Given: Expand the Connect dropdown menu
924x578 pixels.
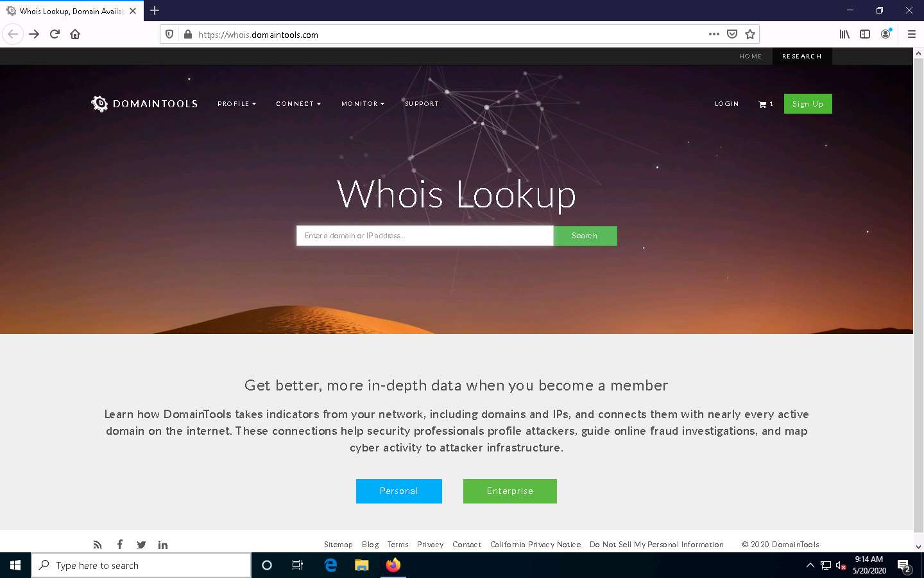Looking at the screenshot, I should click(298, 103).
